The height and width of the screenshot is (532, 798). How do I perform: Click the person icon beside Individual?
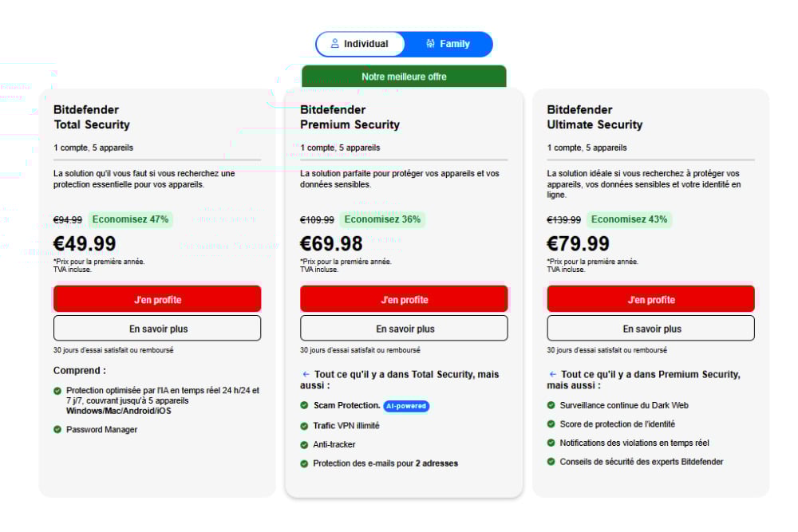[335, 44]
